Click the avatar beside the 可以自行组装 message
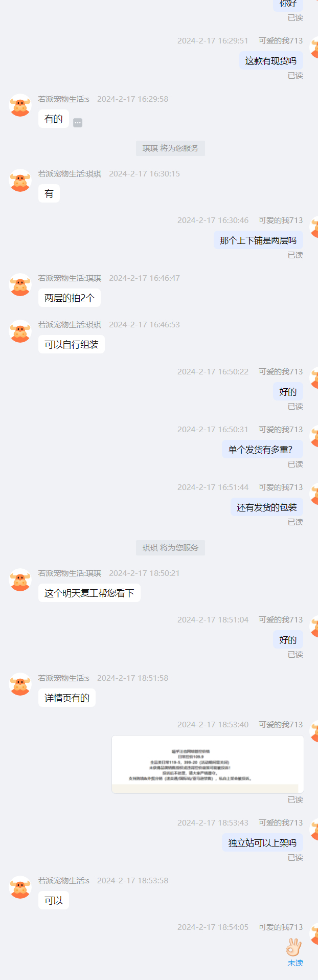 (20, 331)
